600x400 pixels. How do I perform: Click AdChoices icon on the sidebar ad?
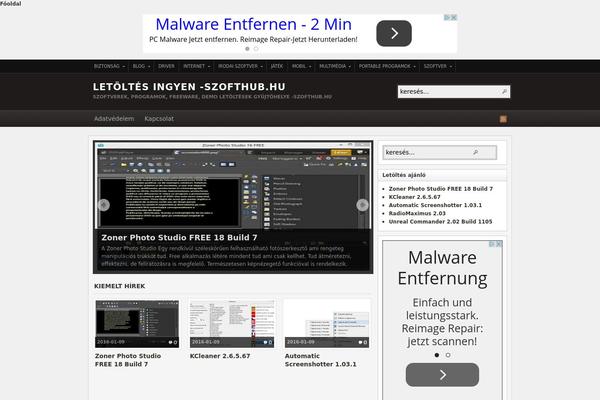pyautogui.click(x=492, y=244)
